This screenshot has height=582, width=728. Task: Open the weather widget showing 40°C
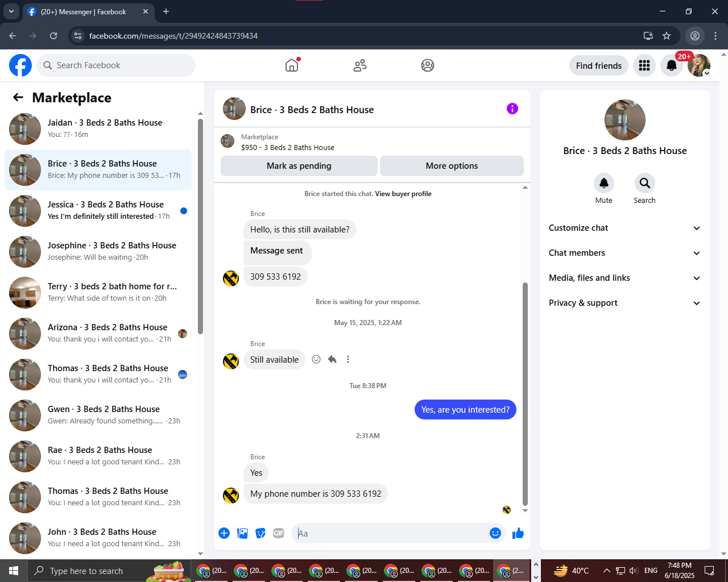click(571, 571)
